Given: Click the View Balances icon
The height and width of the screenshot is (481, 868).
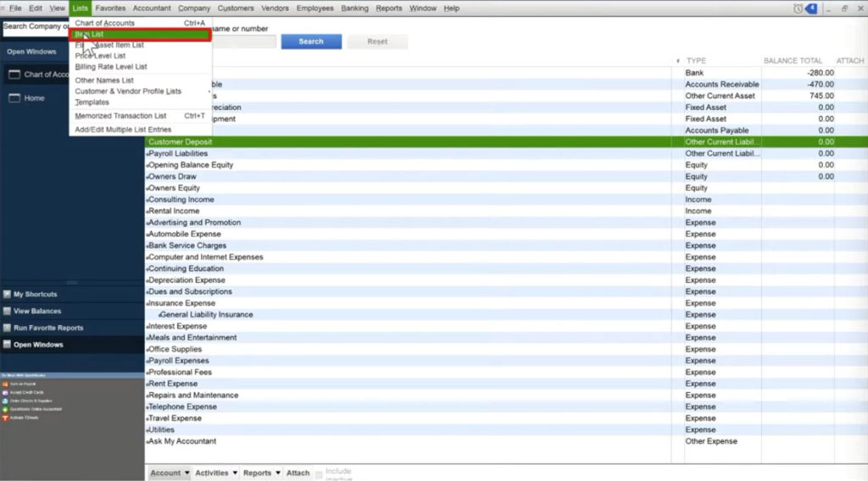Looking at the screenshot, I should pyautogui.click(x=7, y=312).
